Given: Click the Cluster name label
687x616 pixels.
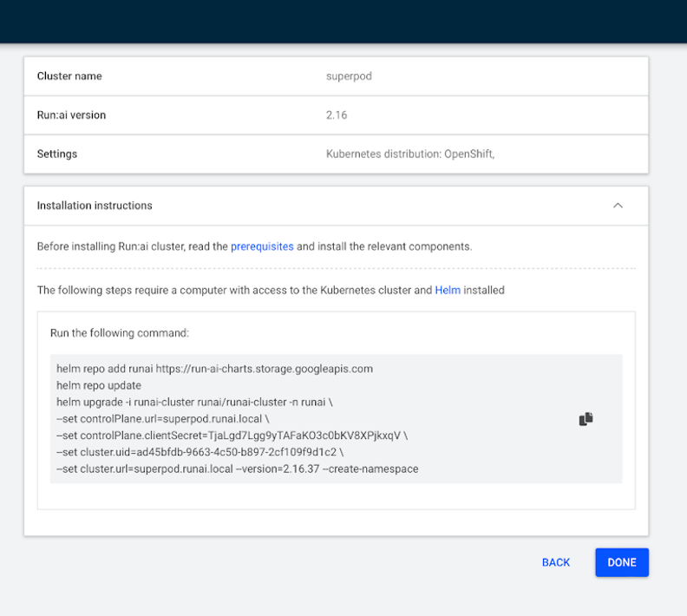Looking at the screenshot, I should click(69, 76).
